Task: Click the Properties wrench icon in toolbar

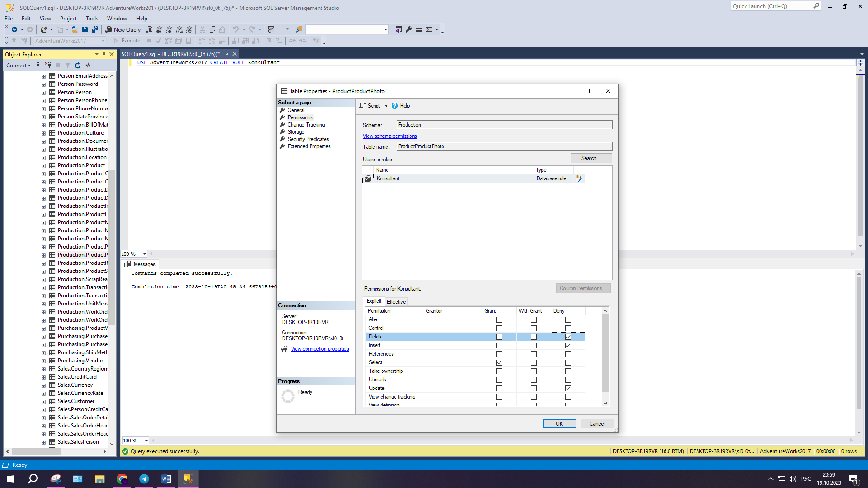Action: 409,29
